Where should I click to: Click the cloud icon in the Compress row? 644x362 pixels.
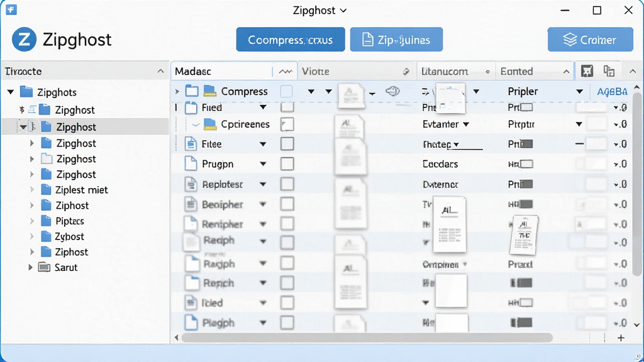point(392,90)
